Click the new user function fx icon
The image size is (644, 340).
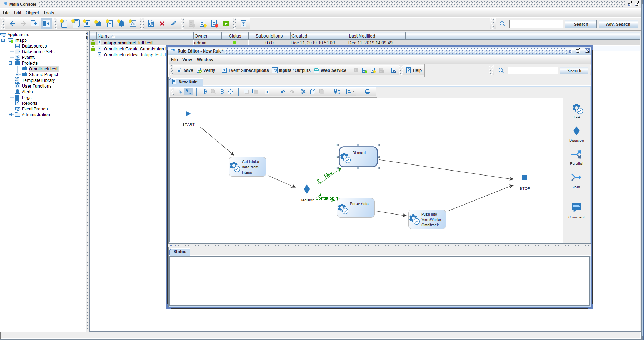[133, 24]
